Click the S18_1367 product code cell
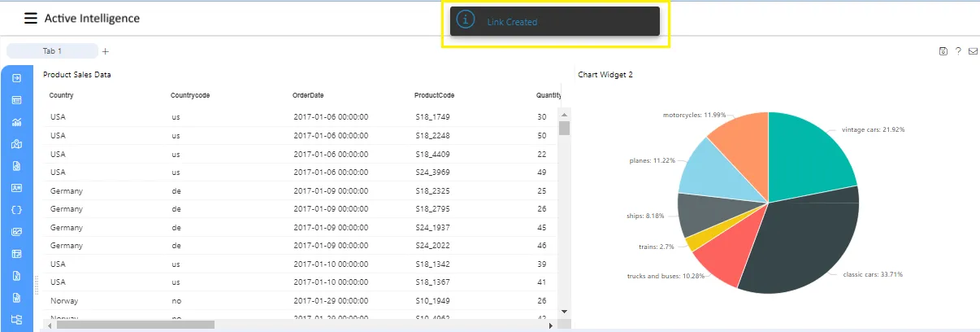The height and width of the screenshot is (332, 980). 432,282
